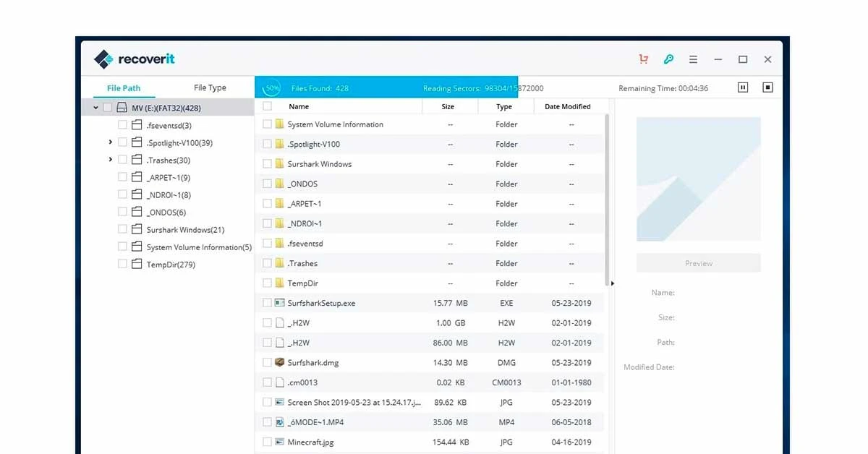Click the circular 50% scan progress indicator
The image size is (868, 454).
coord(271,87)
